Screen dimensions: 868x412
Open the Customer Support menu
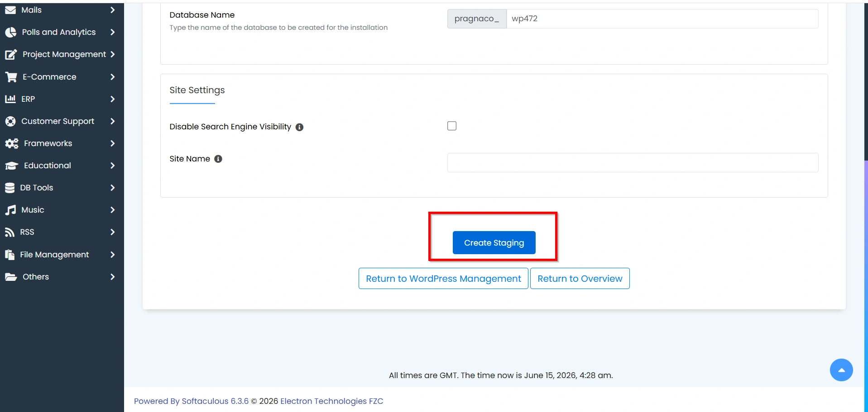tap(62, 121)
